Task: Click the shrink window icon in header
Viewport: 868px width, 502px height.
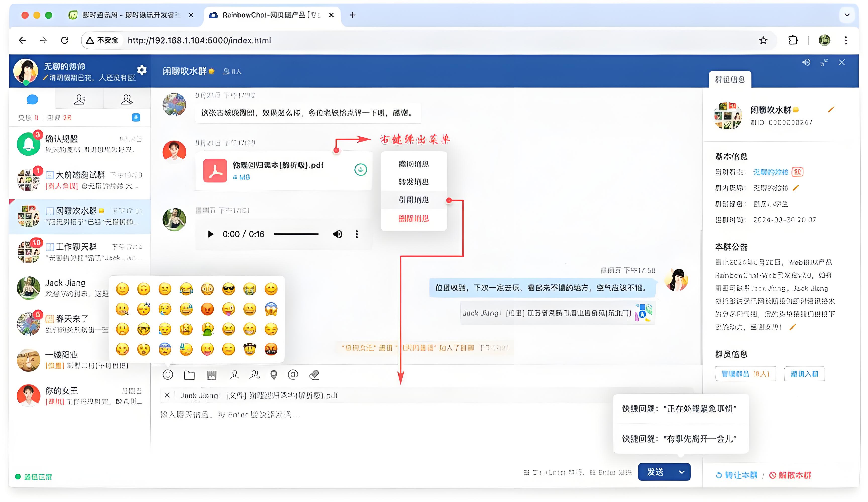Action: tap(824, 62)
